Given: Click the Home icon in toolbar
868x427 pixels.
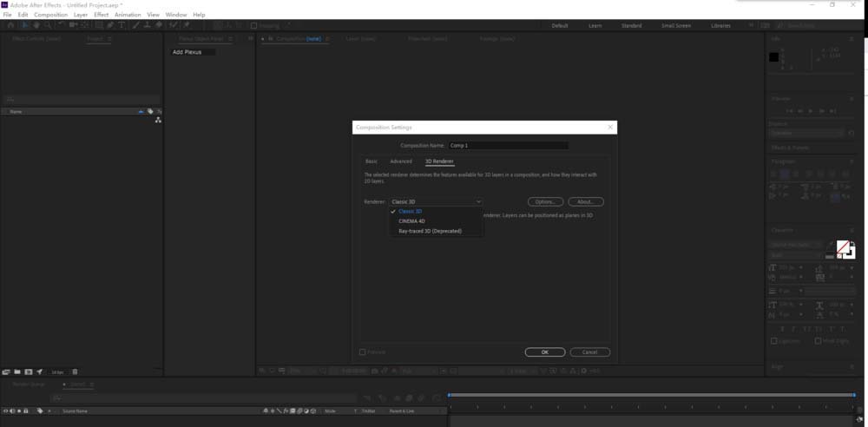Looking at the screenshot, I should [10, 25].
